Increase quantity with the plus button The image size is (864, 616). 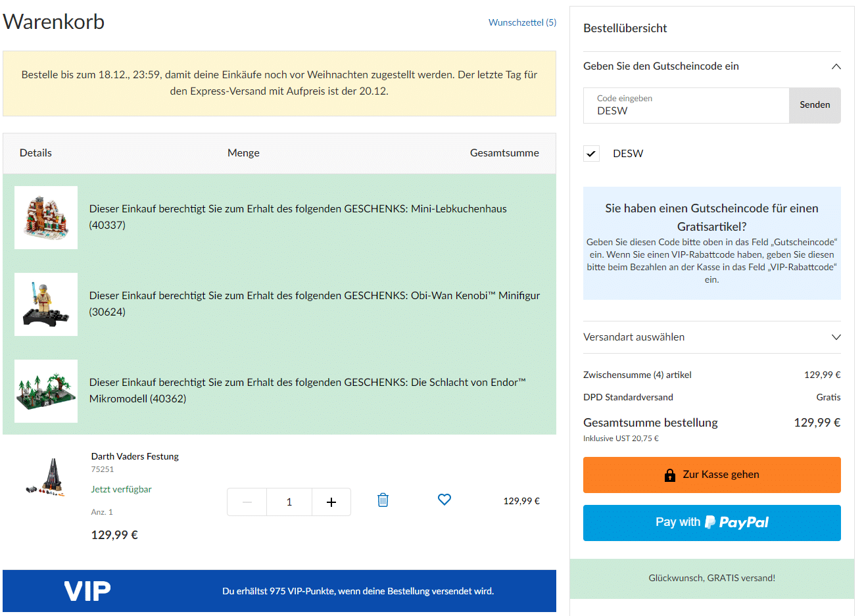[x=331, y=502]
